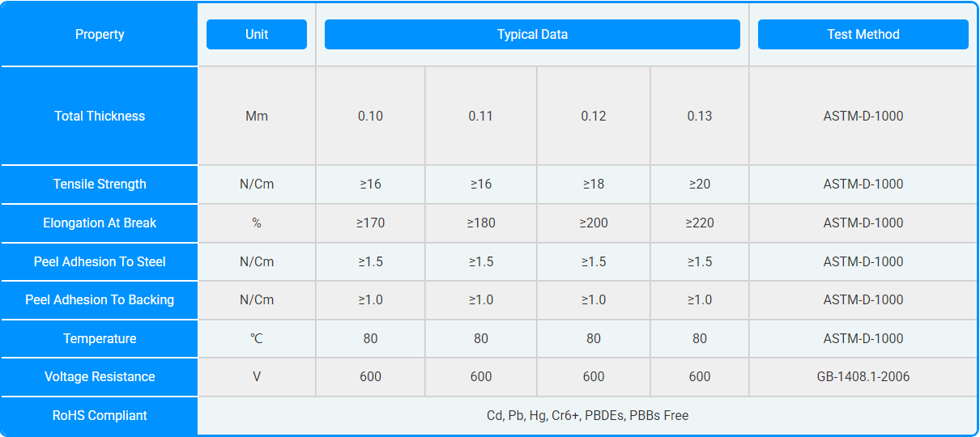The width and height of the screenshot is (980, 437).
Task: Select the Peel Adhesion To Backing label
Action: coord(100,299)
